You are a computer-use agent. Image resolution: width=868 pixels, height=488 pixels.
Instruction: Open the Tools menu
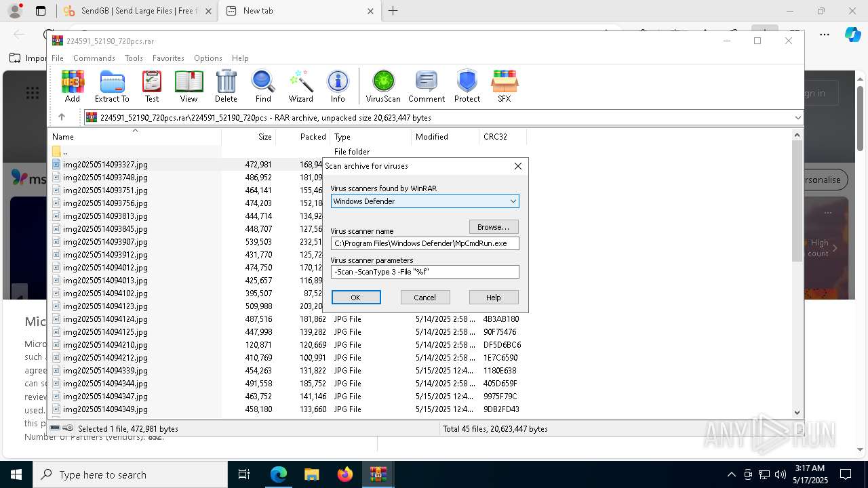point(134,58)
